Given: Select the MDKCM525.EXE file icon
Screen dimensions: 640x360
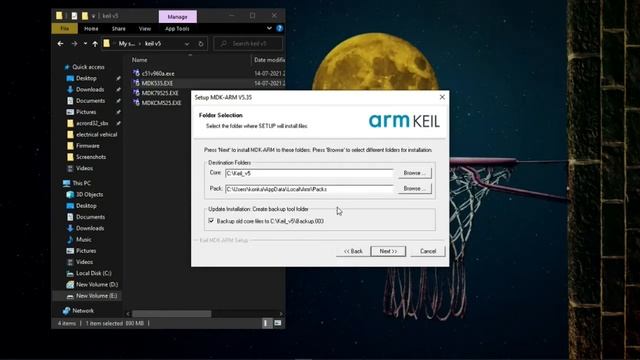Looking at the screenshot, I should coord(136,102).
